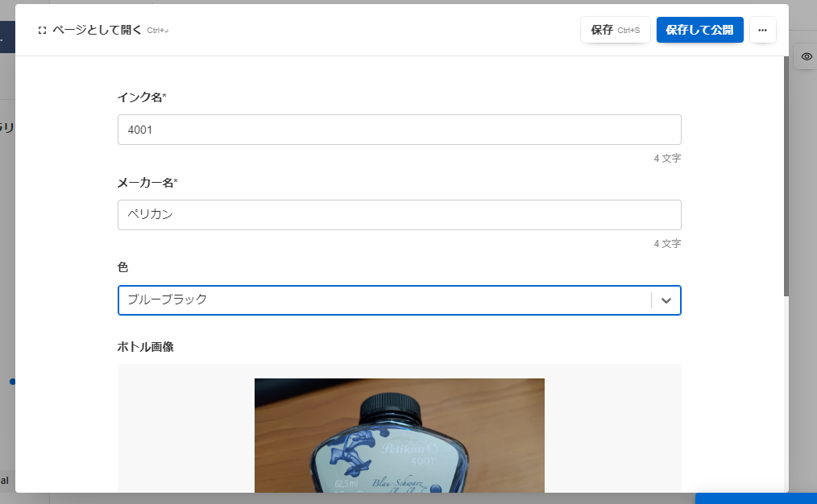Click the 4 文字 counter under メーカー名
817x504 pixels.
[667, 244]
